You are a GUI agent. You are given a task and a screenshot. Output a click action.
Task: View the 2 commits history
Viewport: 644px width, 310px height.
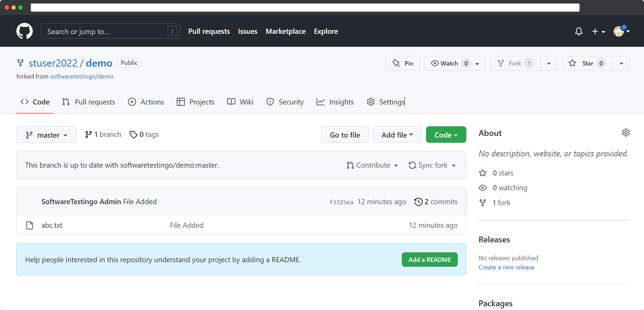point(436,202)
